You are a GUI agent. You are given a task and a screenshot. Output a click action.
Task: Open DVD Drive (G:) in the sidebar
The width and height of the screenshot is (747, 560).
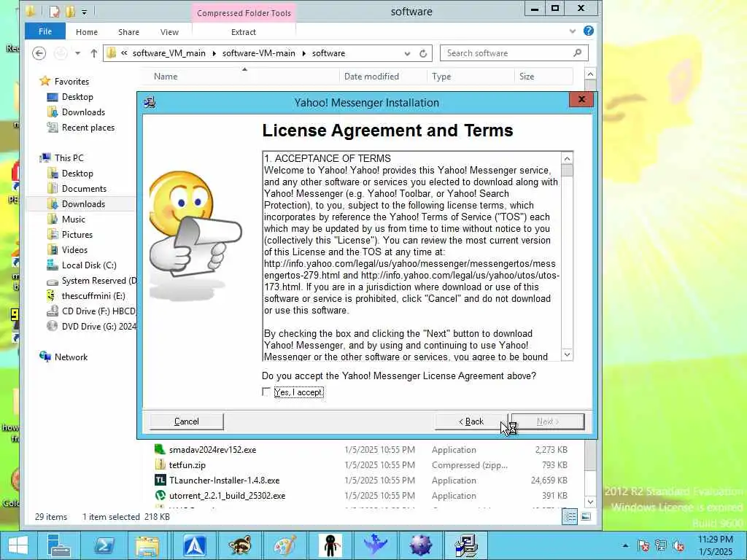pyautogui.click(x=98, y=326)
